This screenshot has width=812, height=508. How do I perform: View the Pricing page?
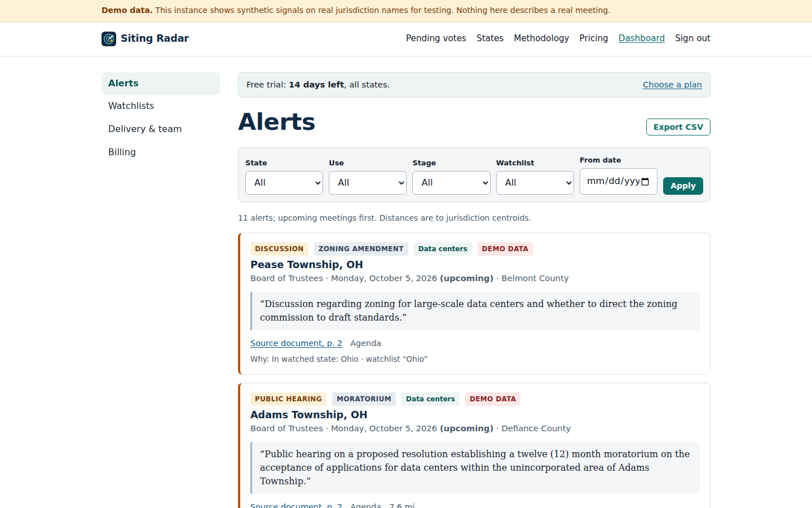point(594,38)
